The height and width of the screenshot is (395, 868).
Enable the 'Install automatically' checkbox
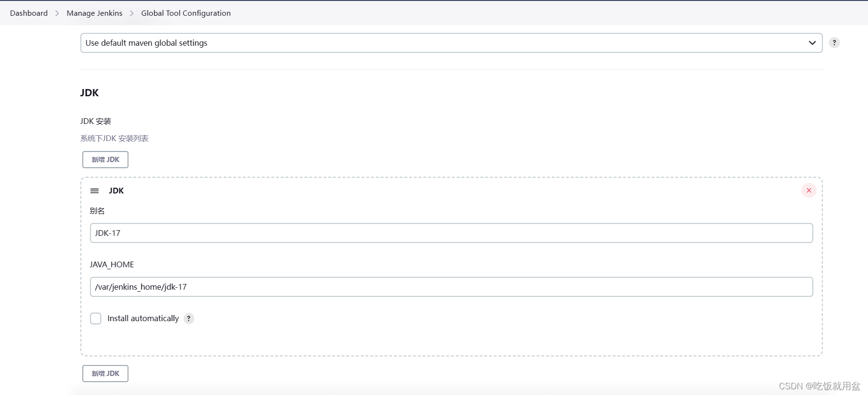click(96, 318)
